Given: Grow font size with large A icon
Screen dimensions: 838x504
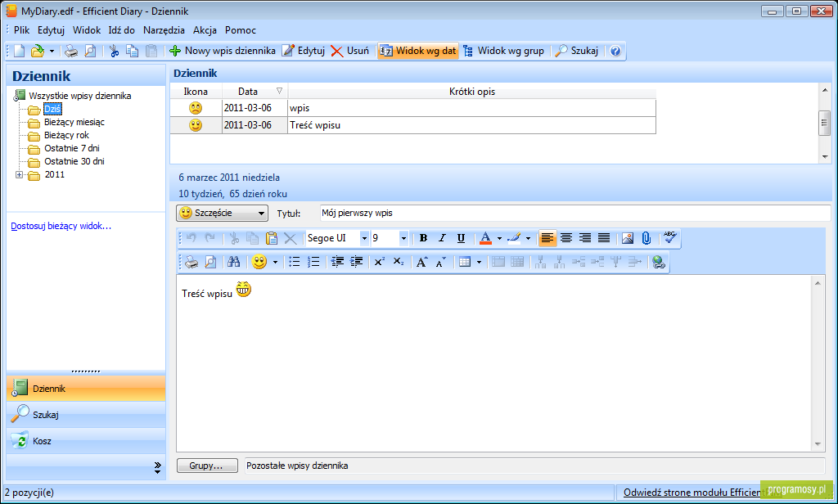Looking at the screenshot, I should coord(422,262).
